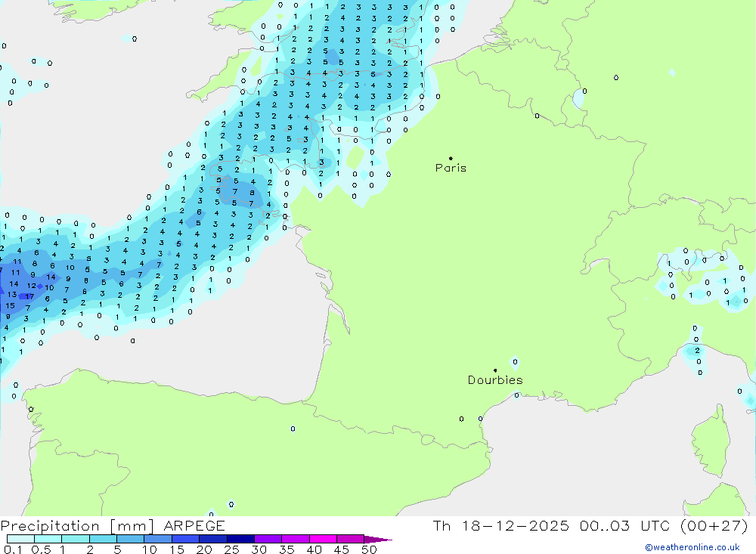Pick the 40–45 mm legend swatch
This screenshot has height=554, width=756.
coord(323,539)
